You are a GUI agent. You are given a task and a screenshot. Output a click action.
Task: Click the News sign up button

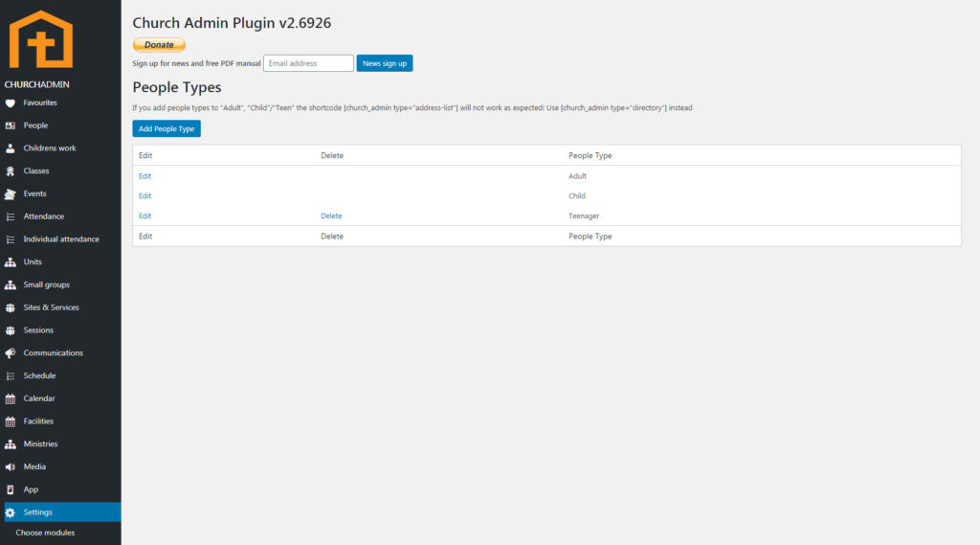pyautogui.click(x=385, y=63)
